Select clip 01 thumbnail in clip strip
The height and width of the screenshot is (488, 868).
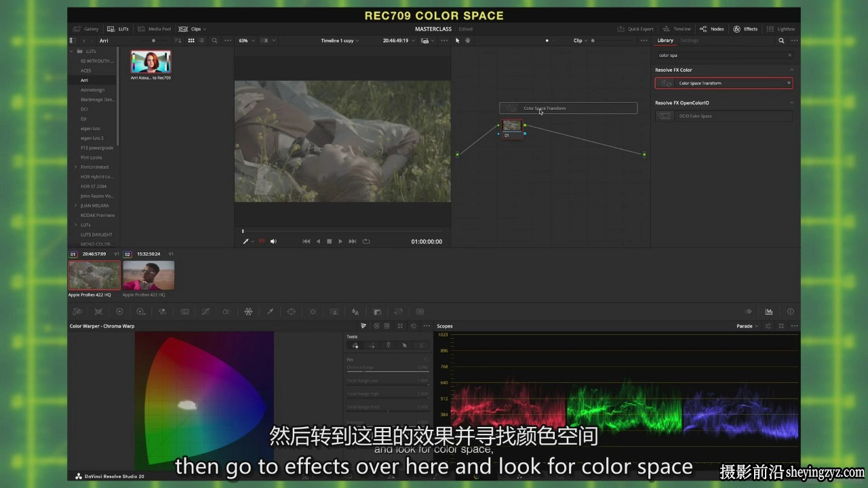click(94, 276)
